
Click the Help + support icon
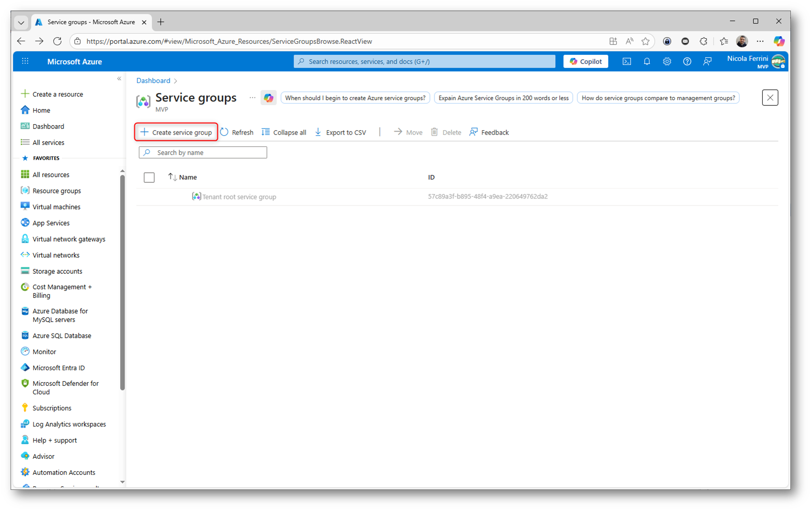(25, 440)
